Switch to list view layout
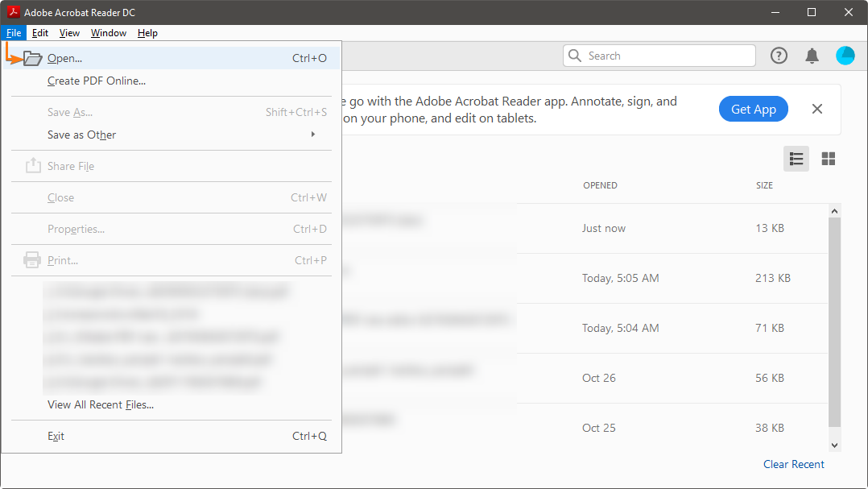 [796, 159]
